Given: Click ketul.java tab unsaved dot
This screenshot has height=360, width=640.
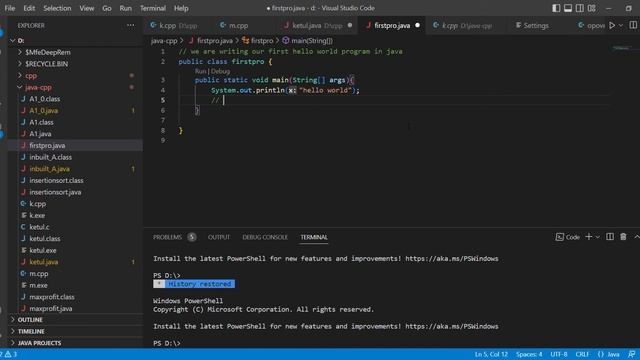Looking at the screenshot, I should click(350, 25).
